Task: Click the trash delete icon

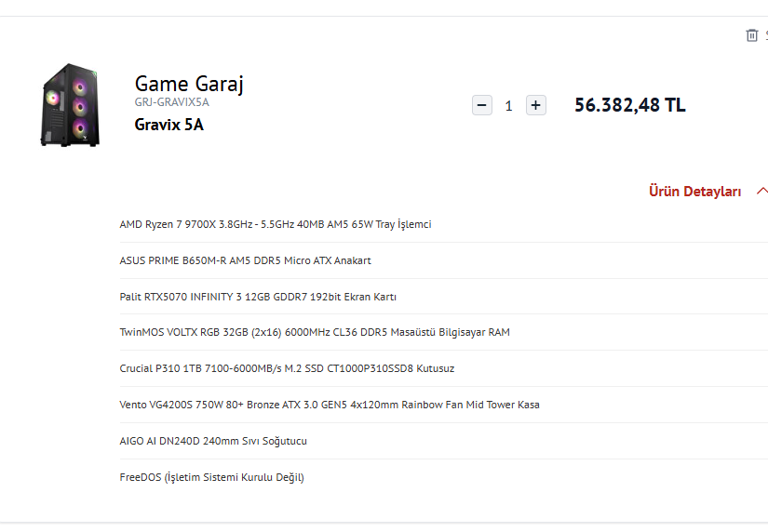Action: (x=751, y=35)
